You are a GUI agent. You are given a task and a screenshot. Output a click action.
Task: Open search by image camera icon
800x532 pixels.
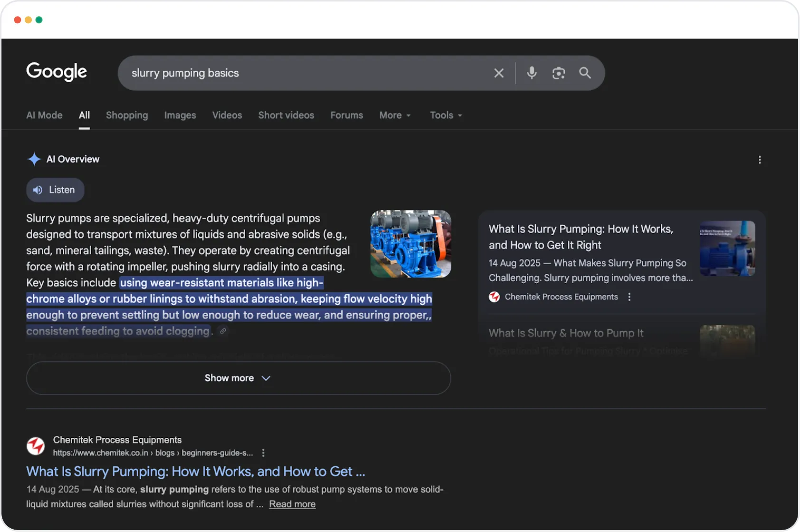[559, 73]
